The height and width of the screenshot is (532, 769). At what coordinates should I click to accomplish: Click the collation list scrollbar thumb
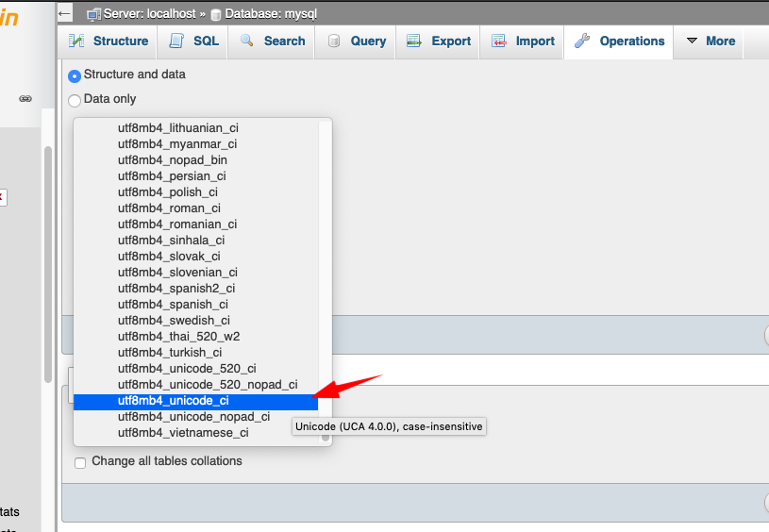326,437
